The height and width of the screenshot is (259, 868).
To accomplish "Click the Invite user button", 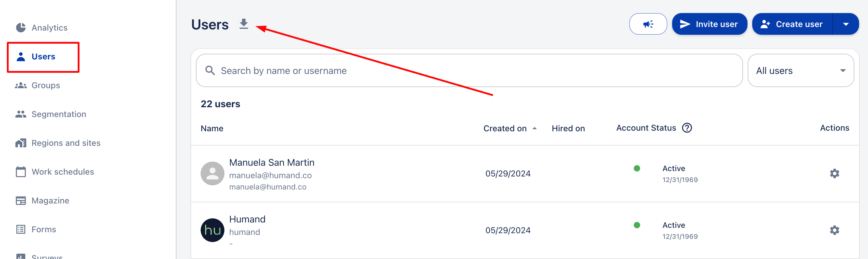I will tap(709, 24).
